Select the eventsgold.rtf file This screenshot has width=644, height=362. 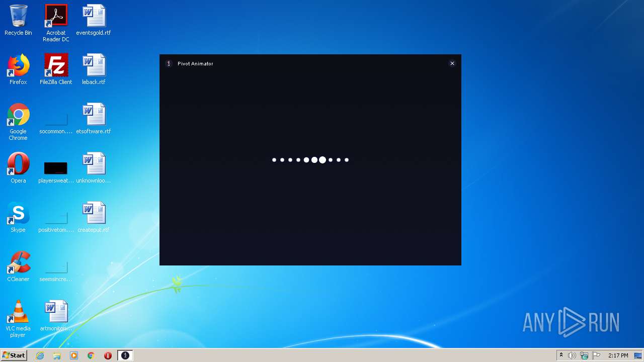click(94, 20)
